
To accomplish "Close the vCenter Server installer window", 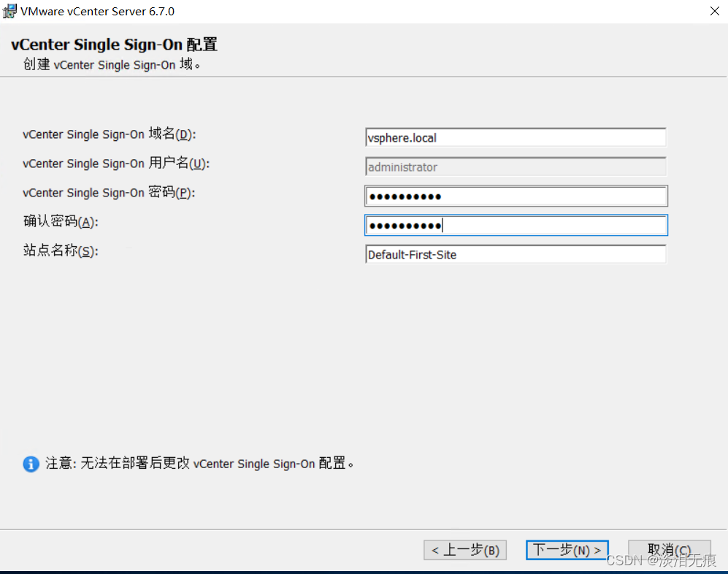I will click(x=715, y=11).
